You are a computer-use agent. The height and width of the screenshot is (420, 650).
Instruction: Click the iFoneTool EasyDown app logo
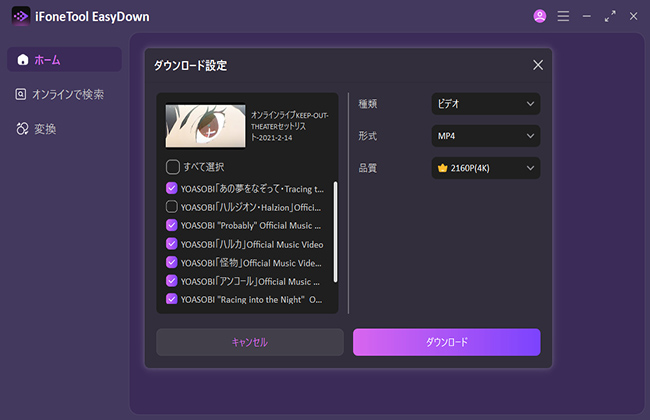20,16
